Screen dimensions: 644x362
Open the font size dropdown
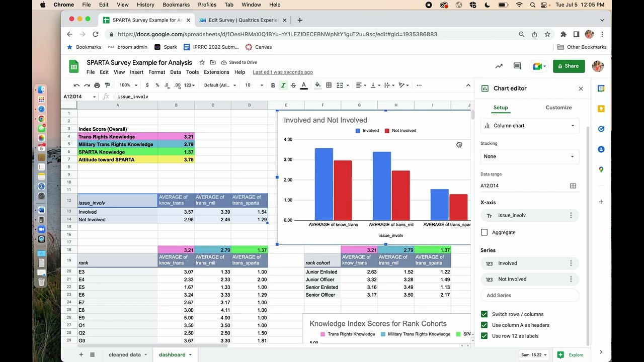[x=254, y=85]
